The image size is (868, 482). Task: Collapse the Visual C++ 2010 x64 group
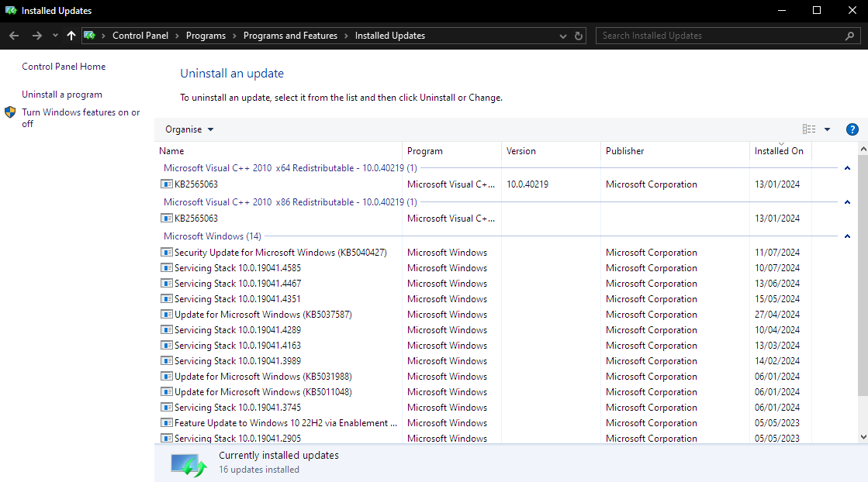click(847, 168)
